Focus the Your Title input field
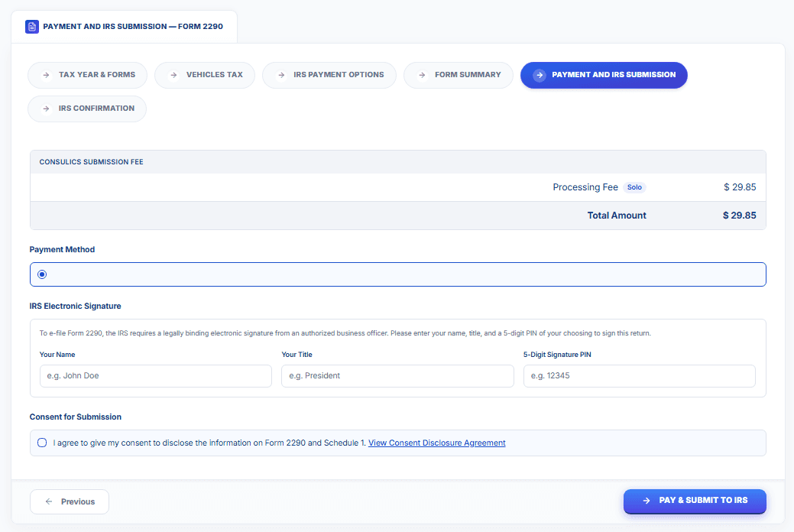This screenshot has width=794, height=532. (397, 376)
